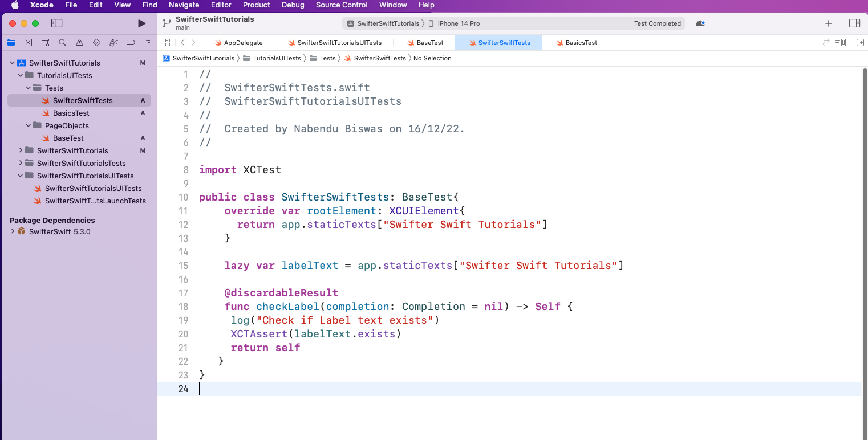Click No Selection in breadcrumb

[x=432, y=58]
